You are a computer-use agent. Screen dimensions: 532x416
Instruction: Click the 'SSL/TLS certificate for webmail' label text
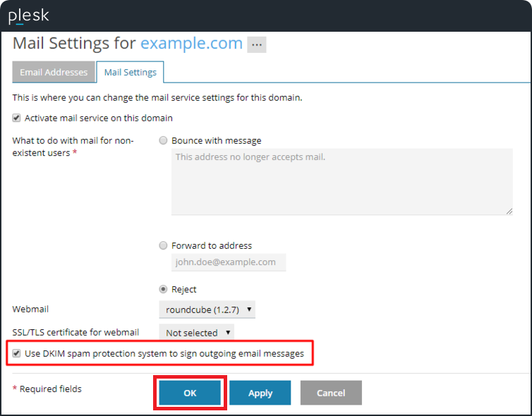(75, 332)
